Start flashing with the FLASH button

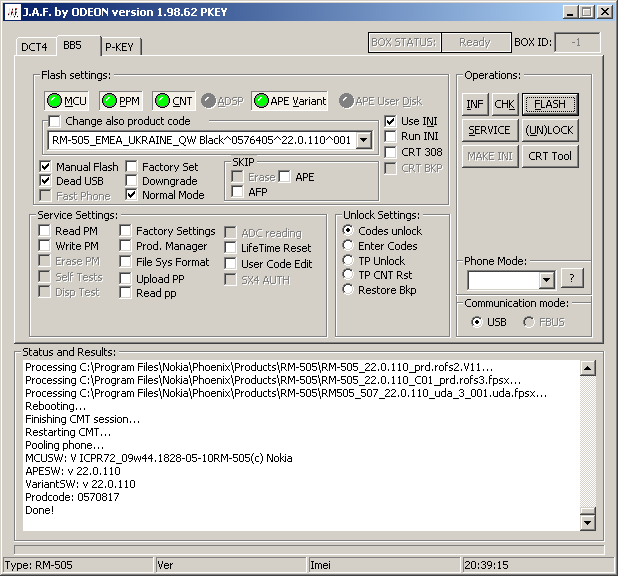tap(550, 104)
